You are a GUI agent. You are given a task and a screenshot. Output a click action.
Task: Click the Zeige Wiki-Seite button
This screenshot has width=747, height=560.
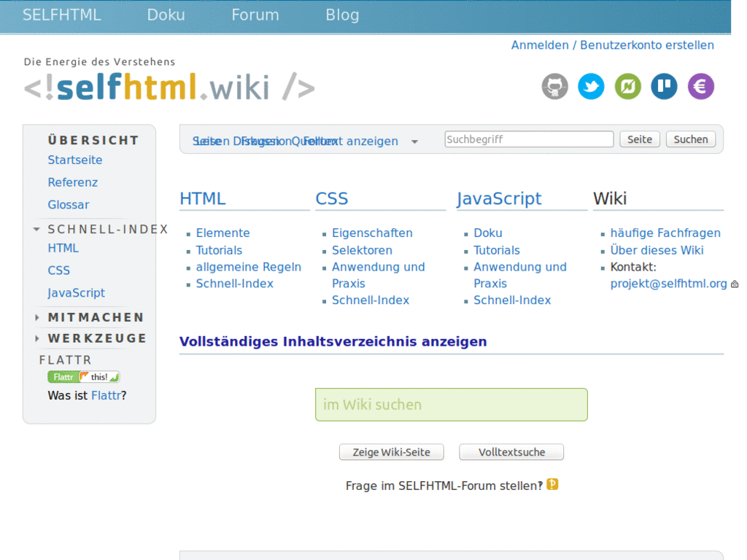click(391, 451)
